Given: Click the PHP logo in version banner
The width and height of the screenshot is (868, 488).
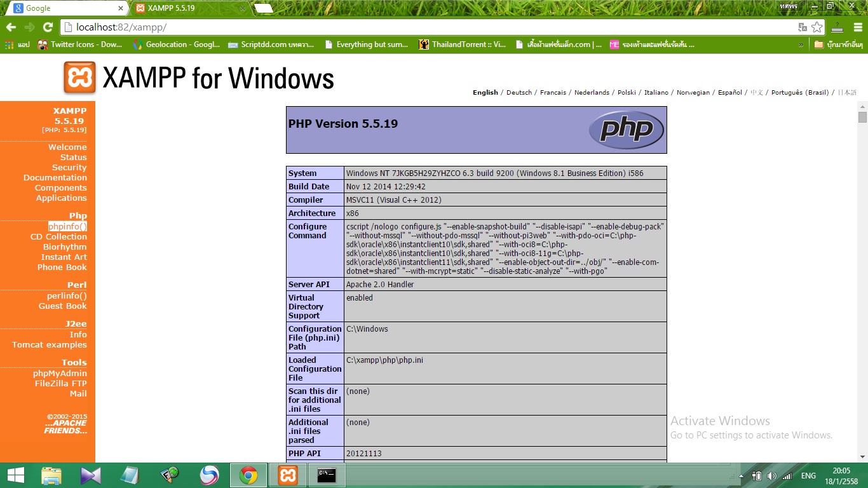Looking at the screenshot, I should point(626,130).
